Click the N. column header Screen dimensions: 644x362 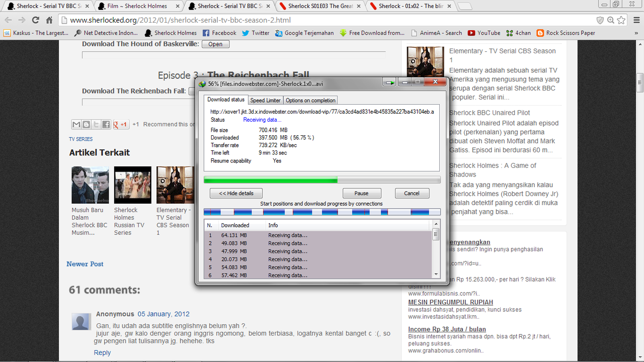[x=211, y=225]
